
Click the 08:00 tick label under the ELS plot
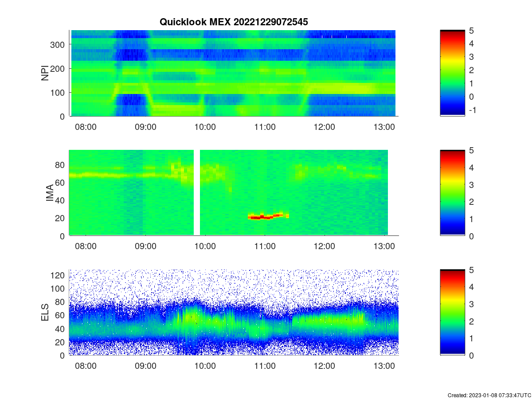click(86, 366)
